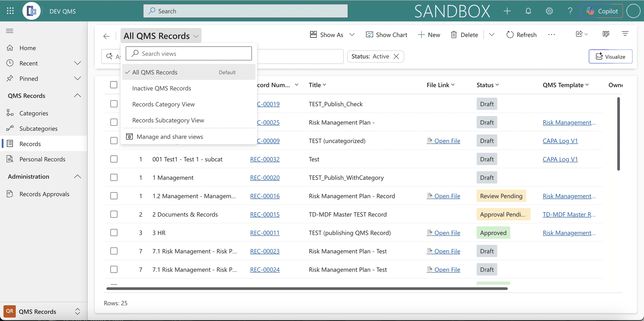Viewport: 644px width, 321px height.
Task: Open File link for REC-00016
Action: tap(443, 196)
